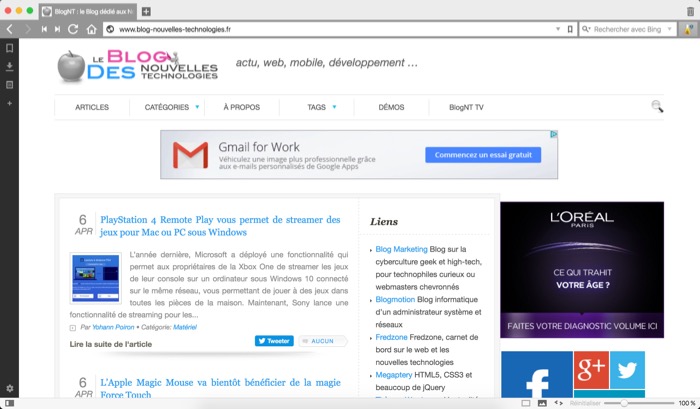Click author Yohann Poiron link
Image resolution: width=700 pixels, height=409 pixels.
(x=113, y=327)
